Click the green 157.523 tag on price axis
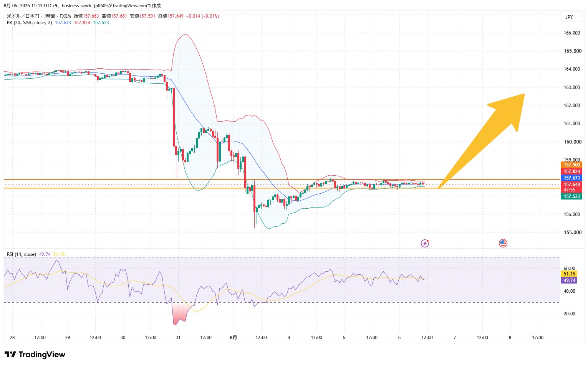 pos(571,196)
